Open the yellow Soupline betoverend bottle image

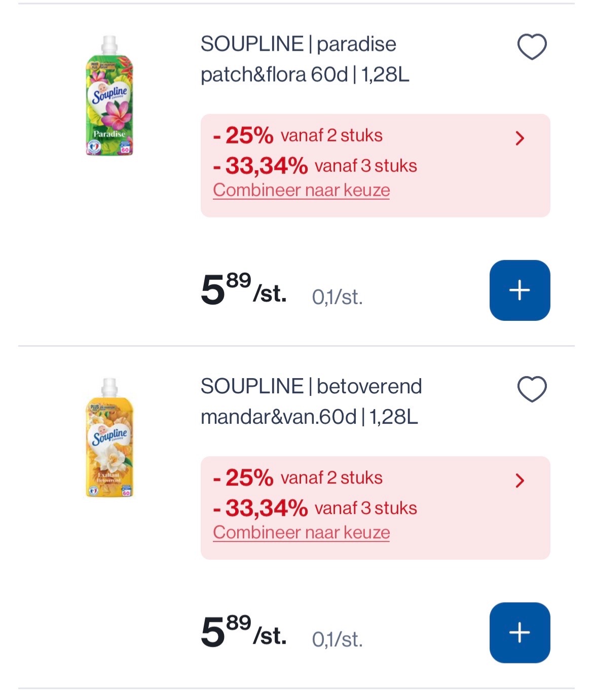click(109, 438)
